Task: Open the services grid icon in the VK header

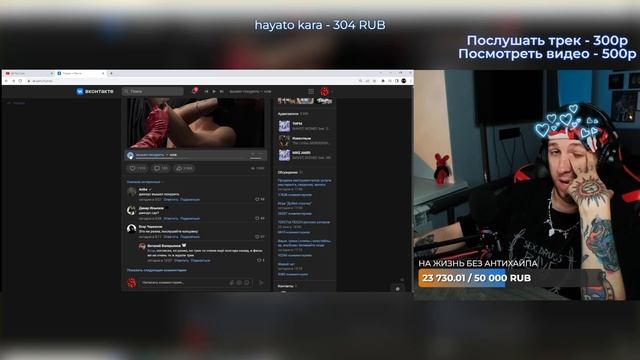Action: pos(311,91)
